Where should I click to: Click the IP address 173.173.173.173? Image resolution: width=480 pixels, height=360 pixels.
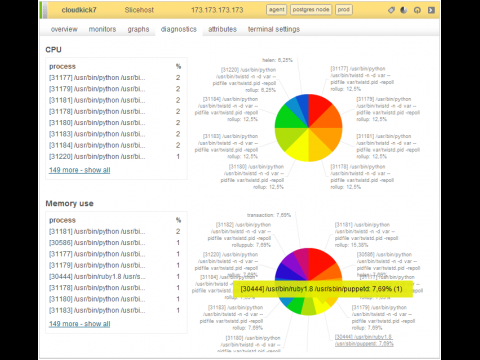coord(217,10)
